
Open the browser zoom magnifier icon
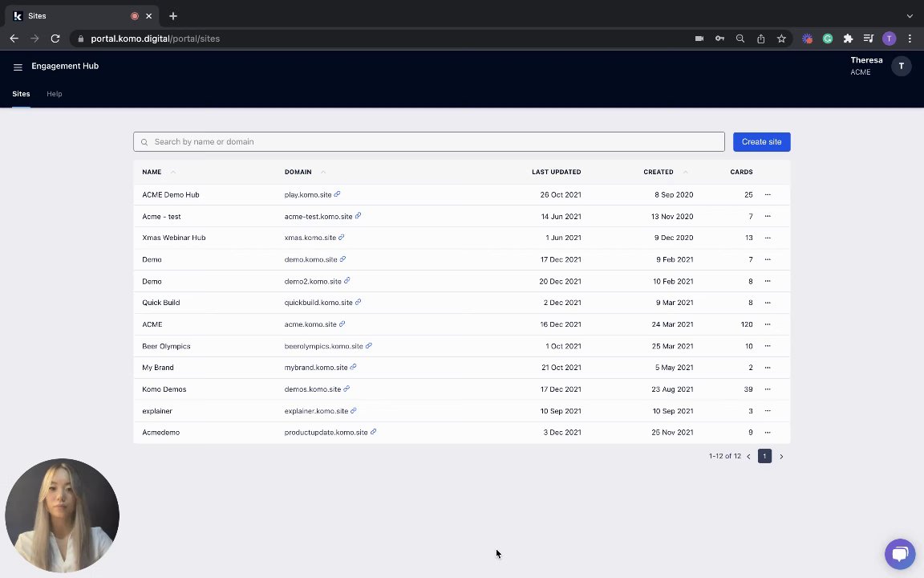(x=740, y=39)
